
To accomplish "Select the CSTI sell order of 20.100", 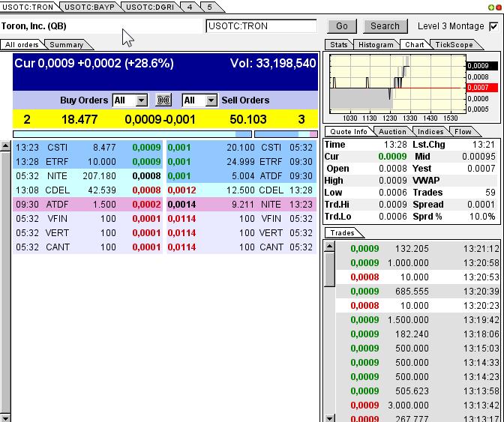I will tap(241, 148).
